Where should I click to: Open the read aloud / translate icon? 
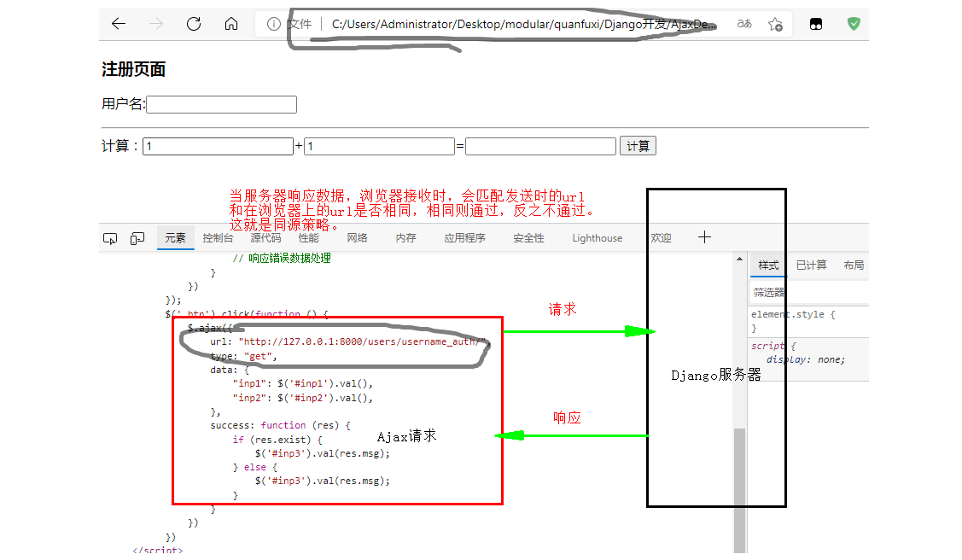coord(744,24)
